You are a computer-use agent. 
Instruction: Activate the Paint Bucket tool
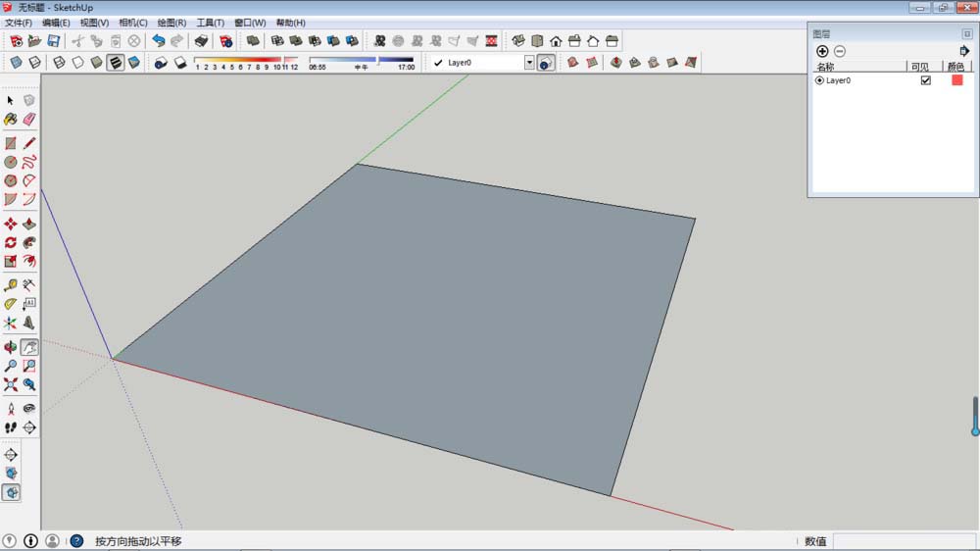coord(11,119)
